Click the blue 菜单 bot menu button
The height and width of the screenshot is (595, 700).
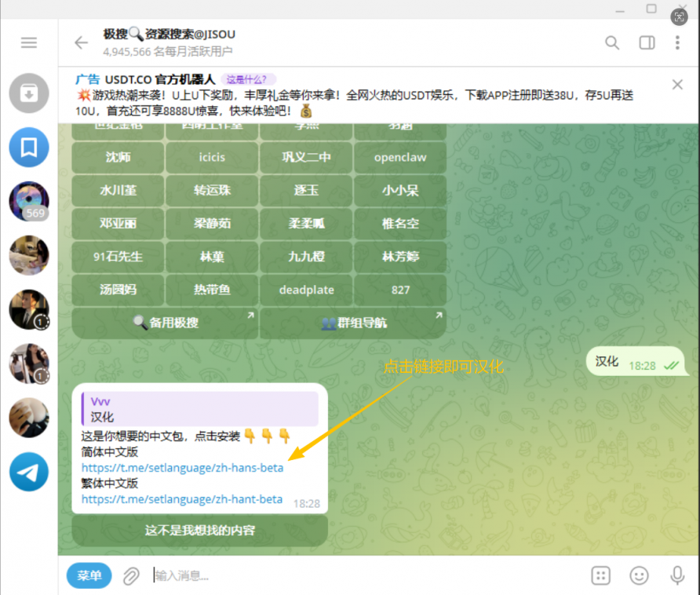[x=89, y=575]
